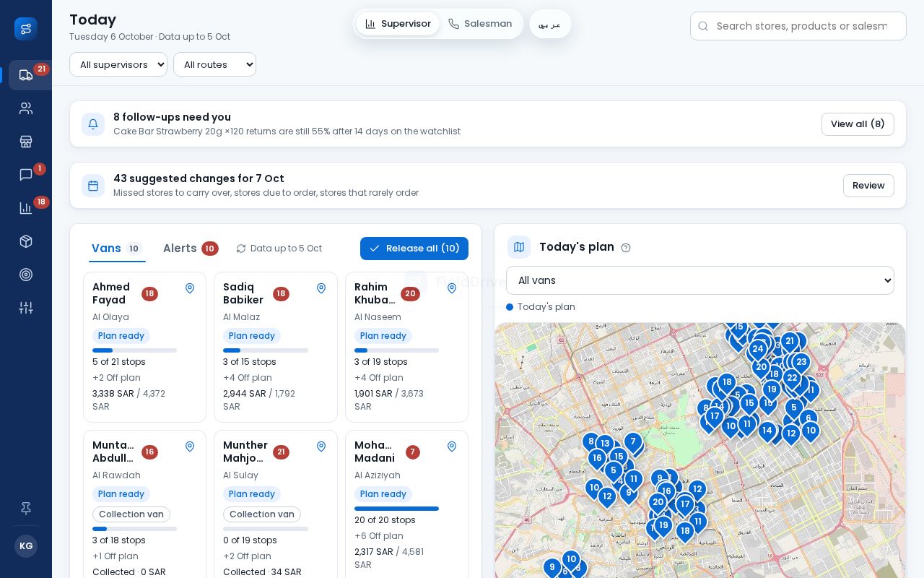Click map marker numbered 23
The width and height of the screenshot is (924, 578).
click(x=801, y=363)
